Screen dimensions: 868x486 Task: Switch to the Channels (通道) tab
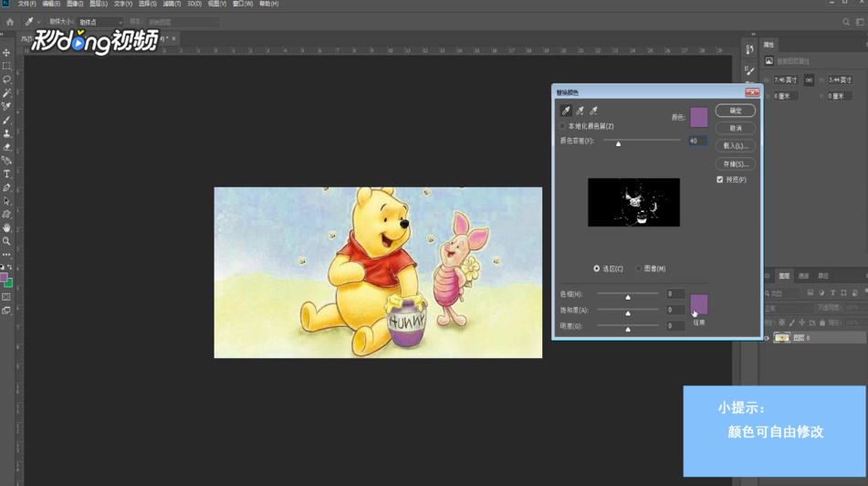click(803, 276)
